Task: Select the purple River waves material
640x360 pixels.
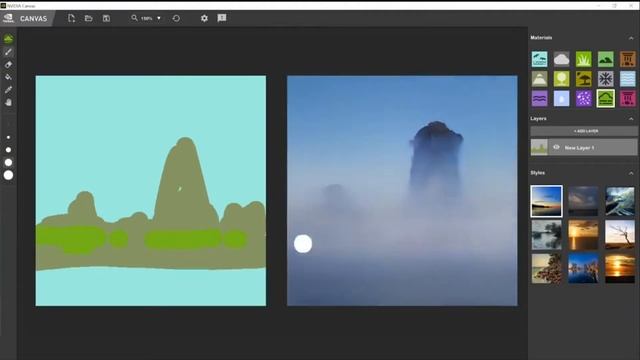Action: (x=540, y=98)
